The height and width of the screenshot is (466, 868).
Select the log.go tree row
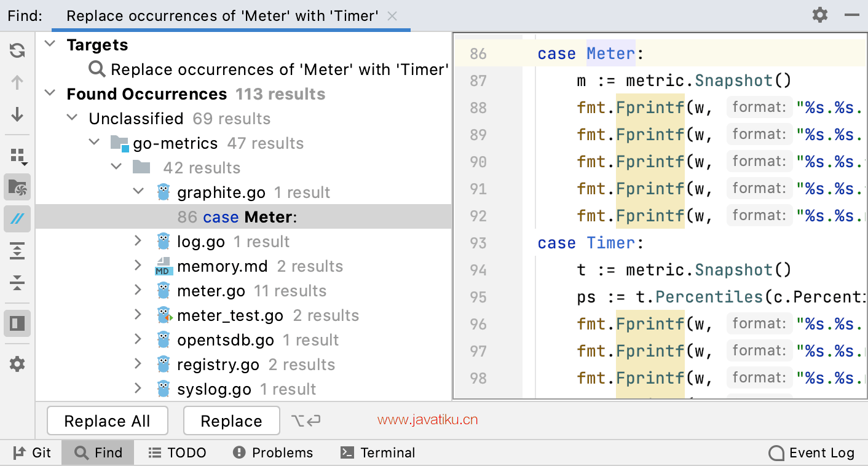pos(243,241)
